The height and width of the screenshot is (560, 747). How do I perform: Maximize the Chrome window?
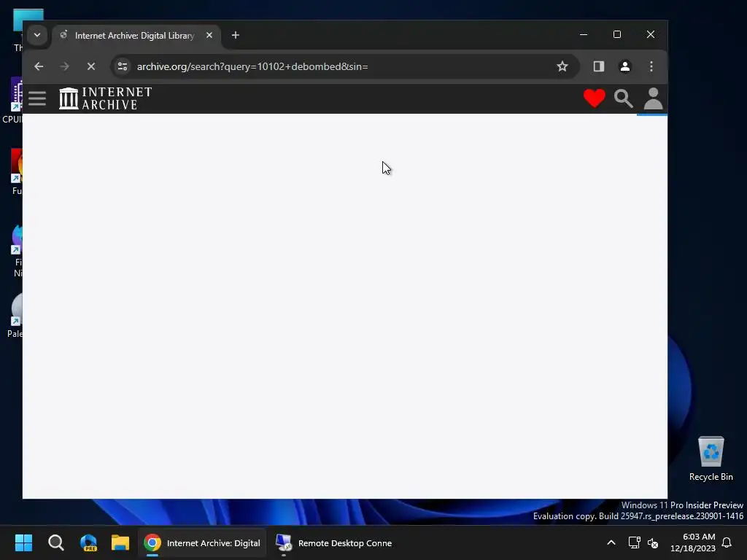point(617,35)
